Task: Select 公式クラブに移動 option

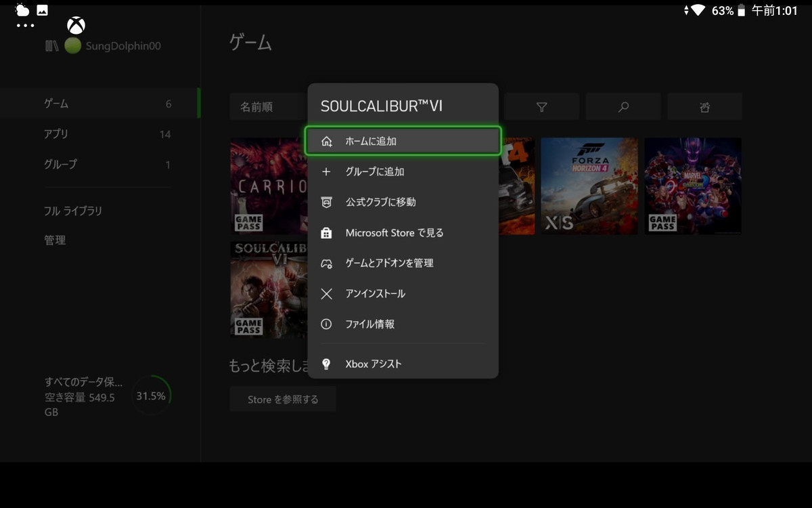Action: tap(403, 202)
